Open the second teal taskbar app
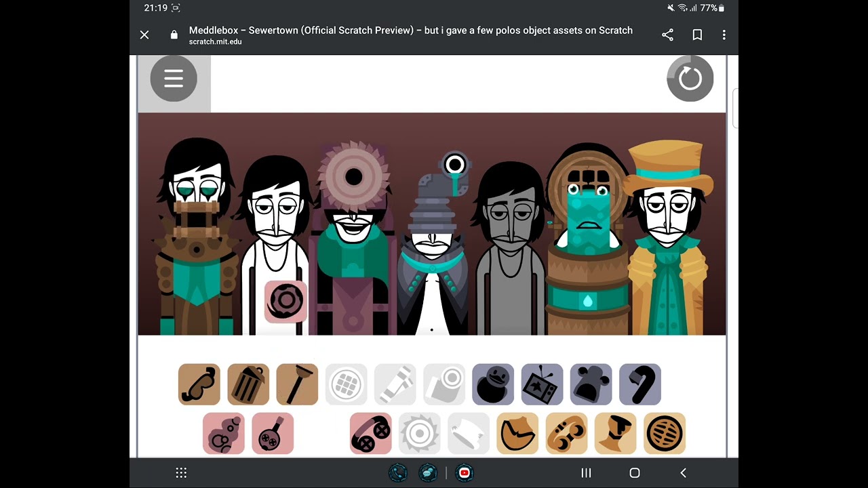This screenshot has width=868, height=488. (428, 473)
